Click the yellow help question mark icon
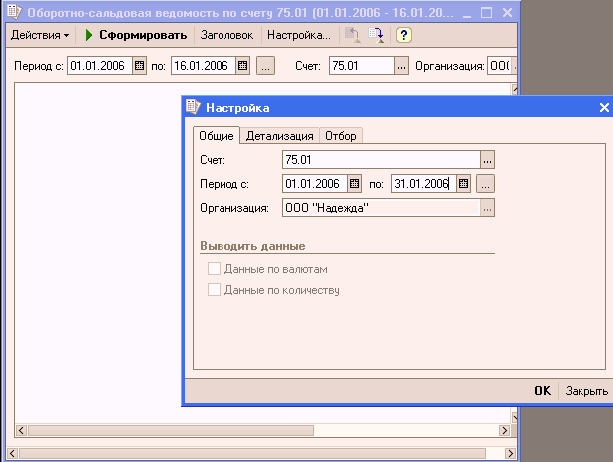This screenshot has width=613, height=462. pyautogui.click(x=403, y=35)
